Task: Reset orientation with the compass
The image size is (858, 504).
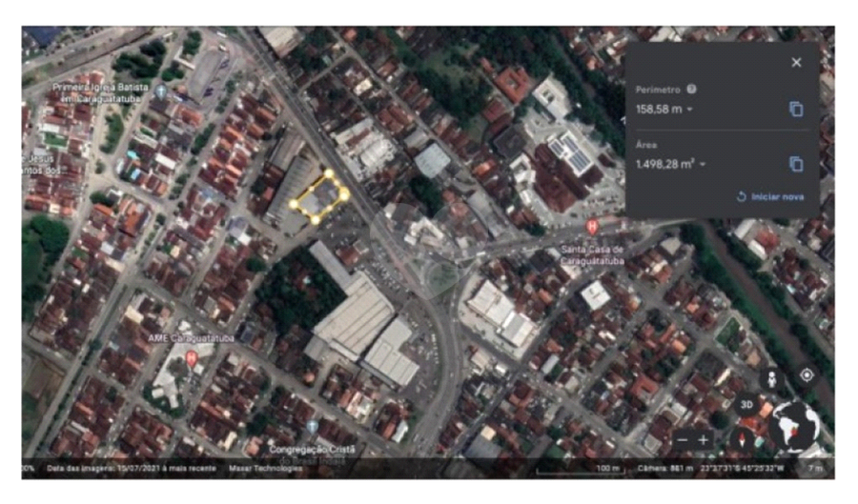Action: [x=744, y=439]
